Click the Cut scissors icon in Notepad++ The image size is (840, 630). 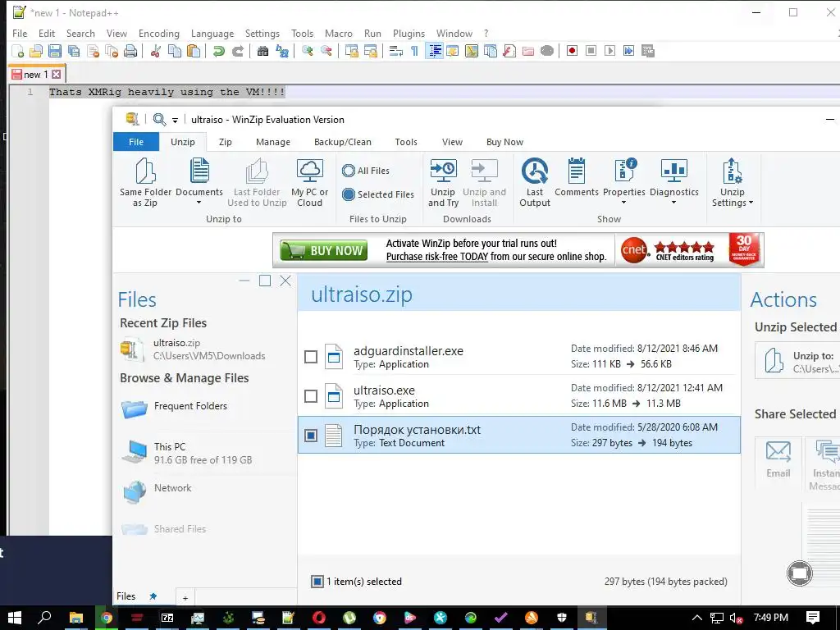click(156, 51)
